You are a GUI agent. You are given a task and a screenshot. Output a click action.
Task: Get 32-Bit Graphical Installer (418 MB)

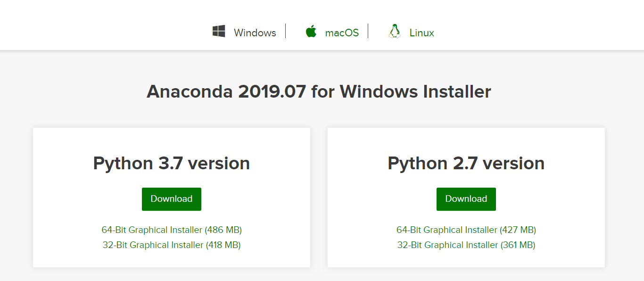click(172, 245)
